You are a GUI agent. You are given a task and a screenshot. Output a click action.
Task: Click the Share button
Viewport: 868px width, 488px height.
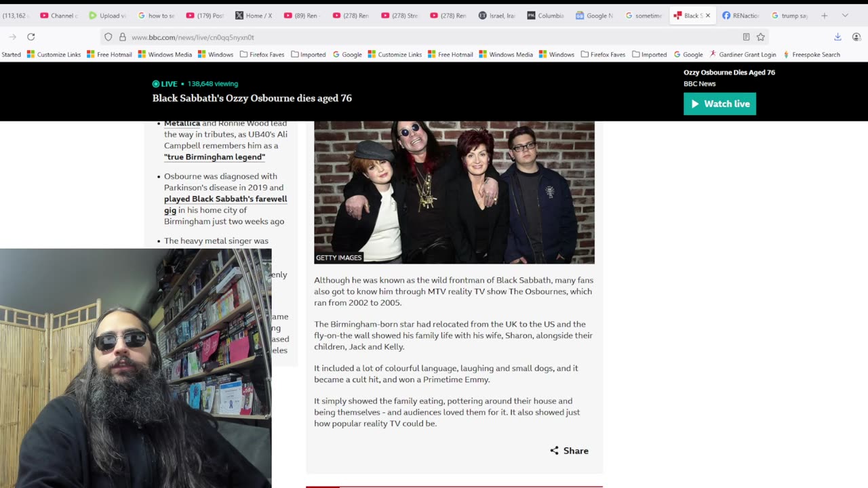(x=569, y=451)
